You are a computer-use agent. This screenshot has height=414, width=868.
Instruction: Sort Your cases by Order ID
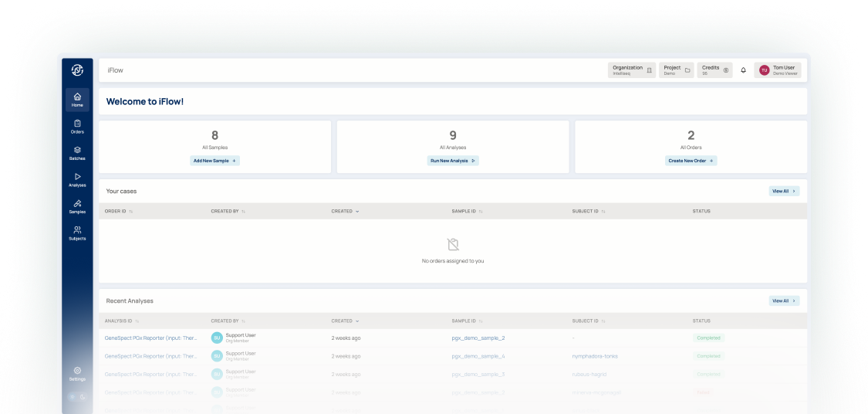(x=119, y=211)
